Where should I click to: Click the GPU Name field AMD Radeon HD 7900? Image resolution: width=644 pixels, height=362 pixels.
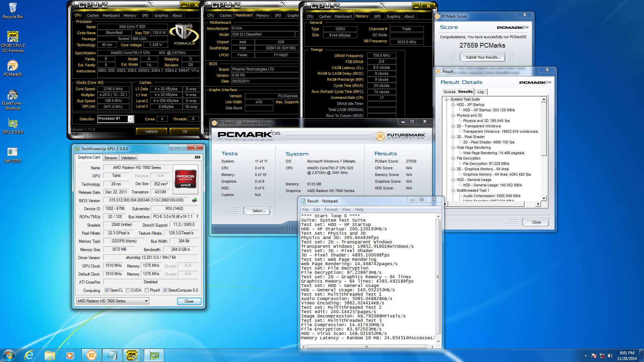tap(137, 168)
